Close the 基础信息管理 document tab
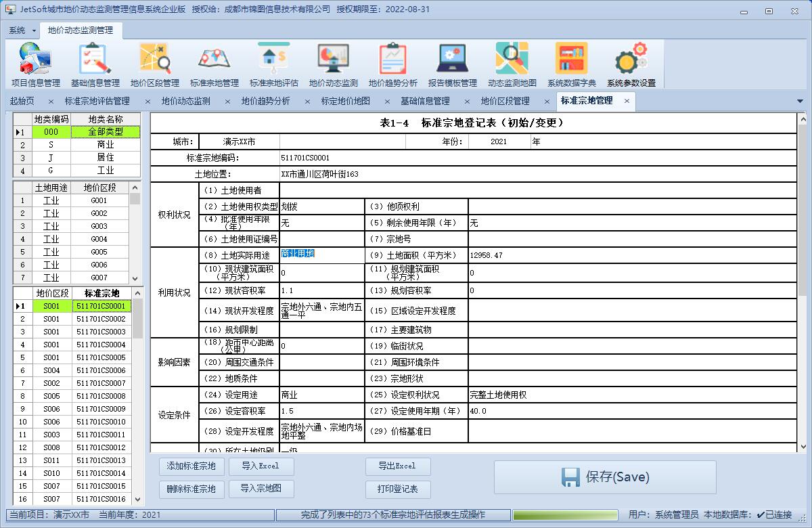812x528 pixels. [x=466, y=102]
